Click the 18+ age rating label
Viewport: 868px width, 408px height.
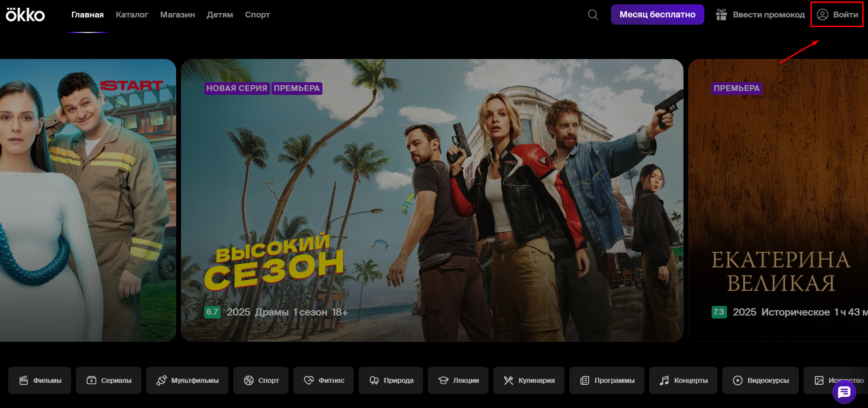point(340,312)
